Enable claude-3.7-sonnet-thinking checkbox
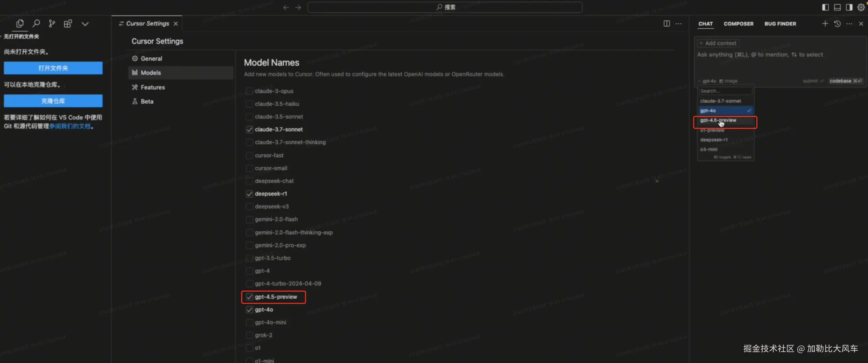Viewport: 868px width, 363px height. point(249,142)
